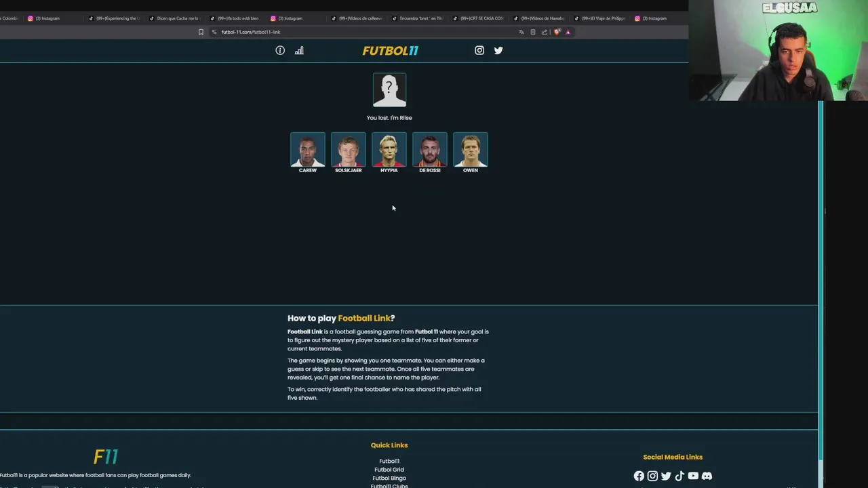Switch to the "Videos de Hawabe" tab
Viewport: 868px width, 488px height.
coord(538,18)
